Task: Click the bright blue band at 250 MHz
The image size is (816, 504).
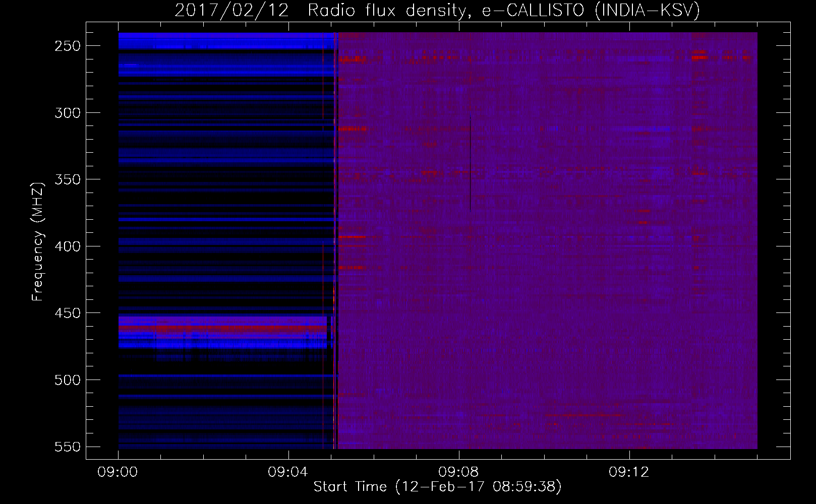Action: (x=227, y=41)
